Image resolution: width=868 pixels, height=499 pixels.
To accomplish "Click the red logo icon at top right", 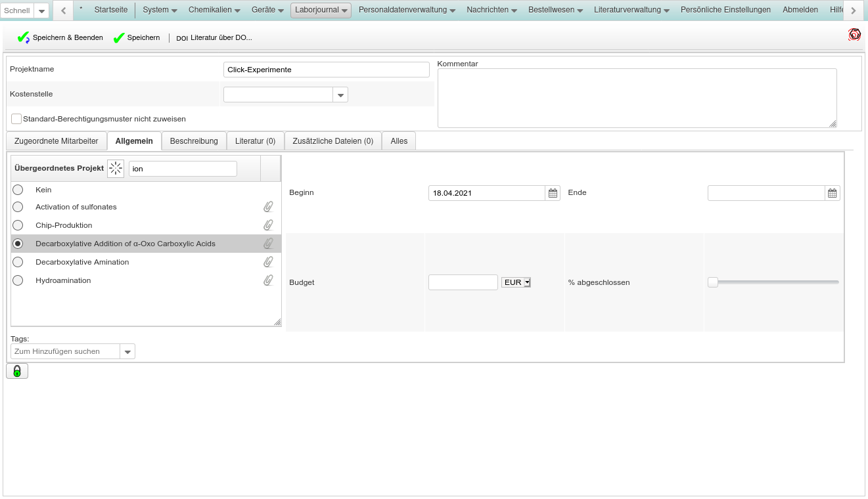I will point(854,35).
